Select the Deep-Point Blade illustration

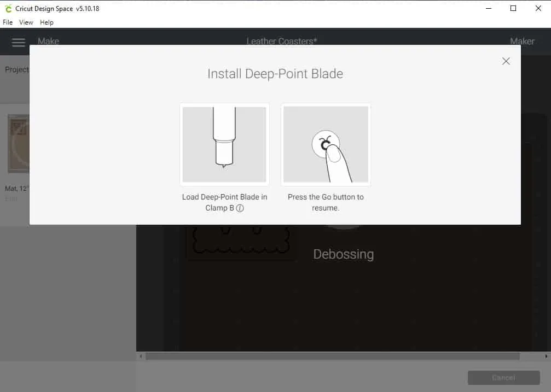coord(224,144)
